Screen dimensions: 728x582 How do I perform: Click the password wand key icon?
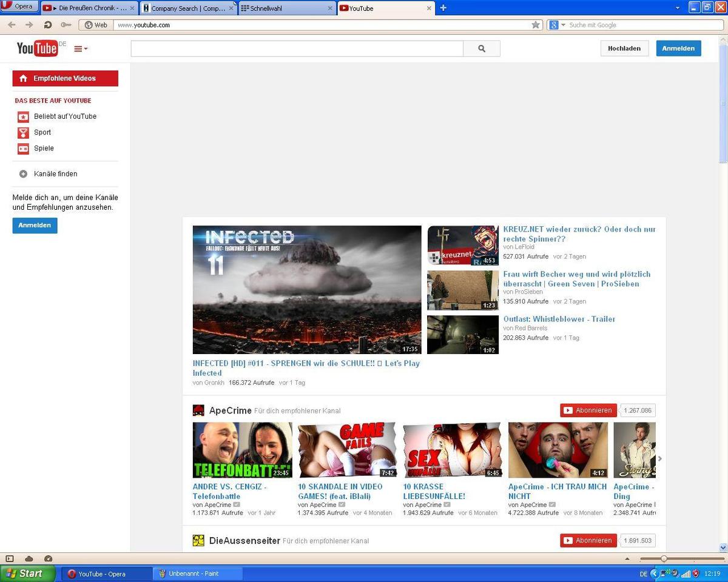click(x=66, y=25)
